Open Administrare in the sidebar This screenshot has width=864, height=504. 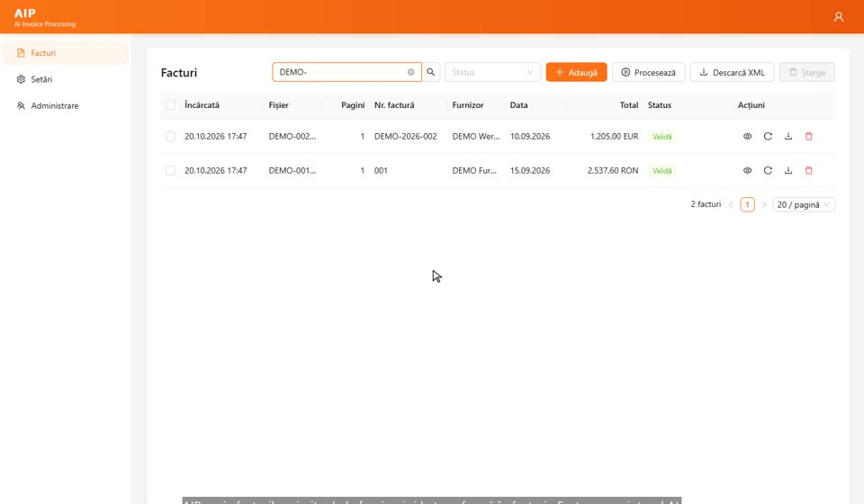[66, 106]
